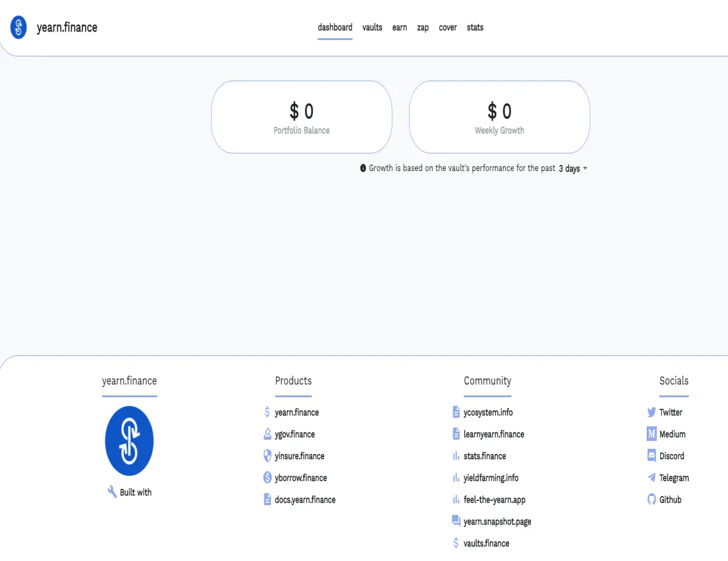
Task: Visit the yinsure.finance link
Action: [300, 456]
